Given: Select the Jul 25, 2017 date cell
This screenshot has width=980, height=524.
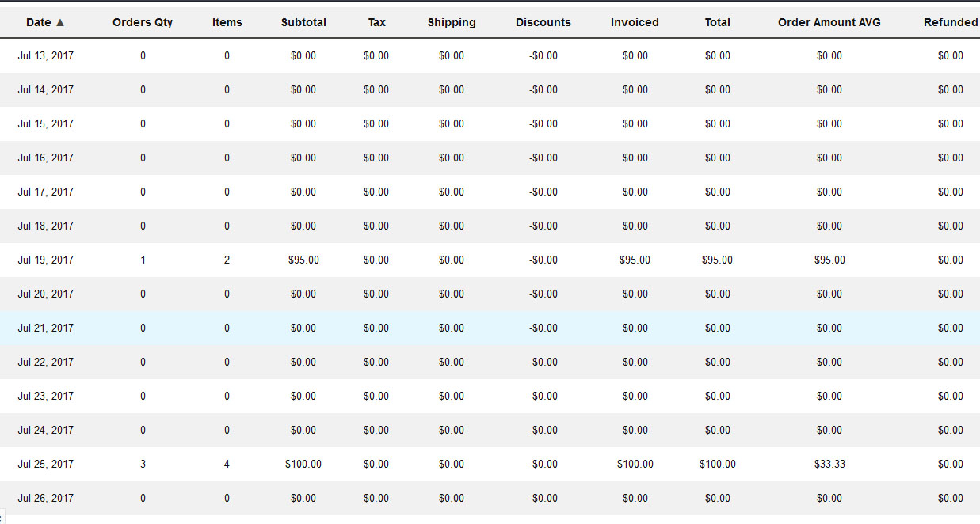Looking at the screenshot, I should pyautogui.click(x=46, y=464).
